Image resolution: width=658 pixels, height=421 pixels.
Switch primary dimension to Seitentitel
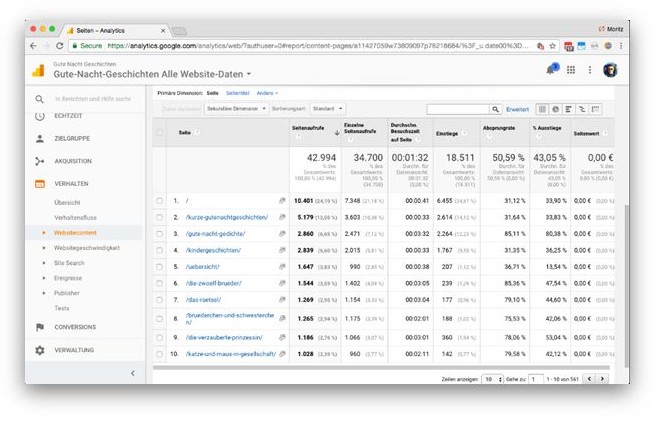click(237, 92)
